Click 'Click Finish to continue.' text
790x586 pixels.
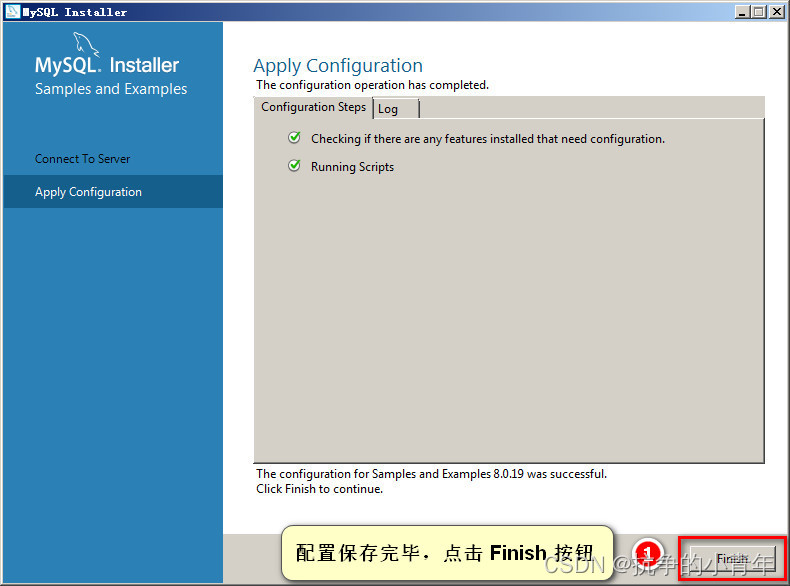pos(319,489)
